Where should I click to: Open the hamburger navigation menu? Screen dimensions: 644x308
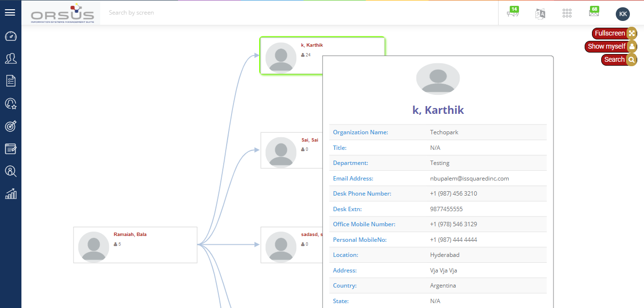coord(10,13)
